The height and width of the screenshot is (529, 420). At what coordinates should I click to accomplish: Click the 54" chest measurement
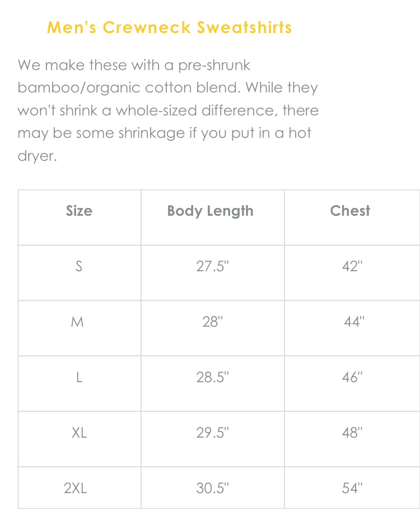click(x=352, y=488)
